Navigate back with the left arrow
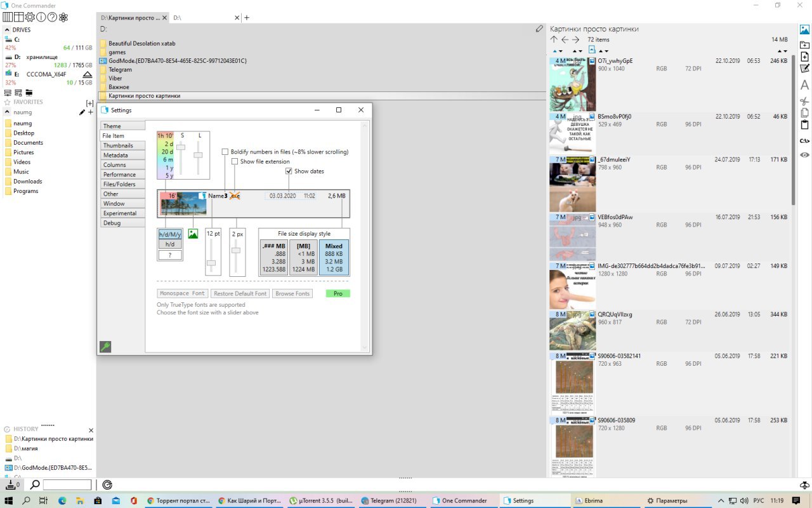This screenshot has height=508, width=812. click(x=565, y=39)
